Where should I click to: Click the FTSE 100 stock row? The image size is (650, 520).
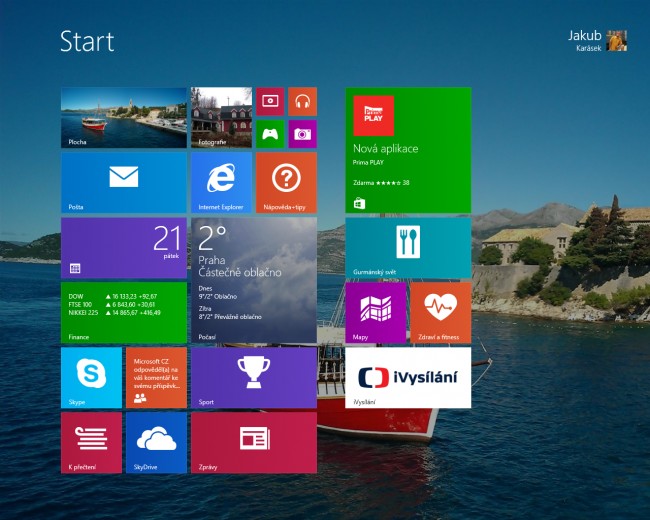coord(112,304)
